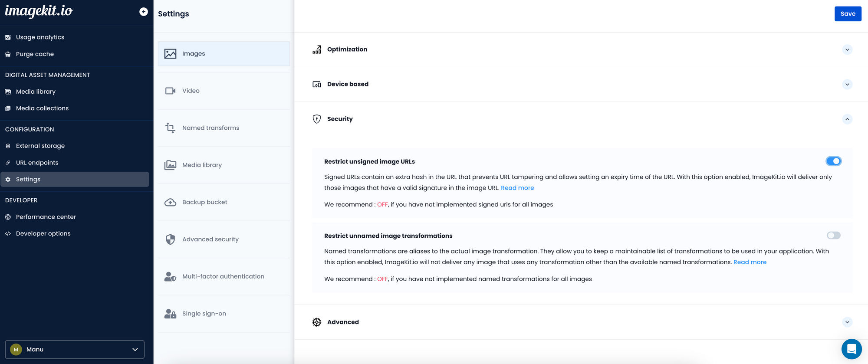
Task: Click the Multi-factor authentication user icon
Action: coord(170,276)
